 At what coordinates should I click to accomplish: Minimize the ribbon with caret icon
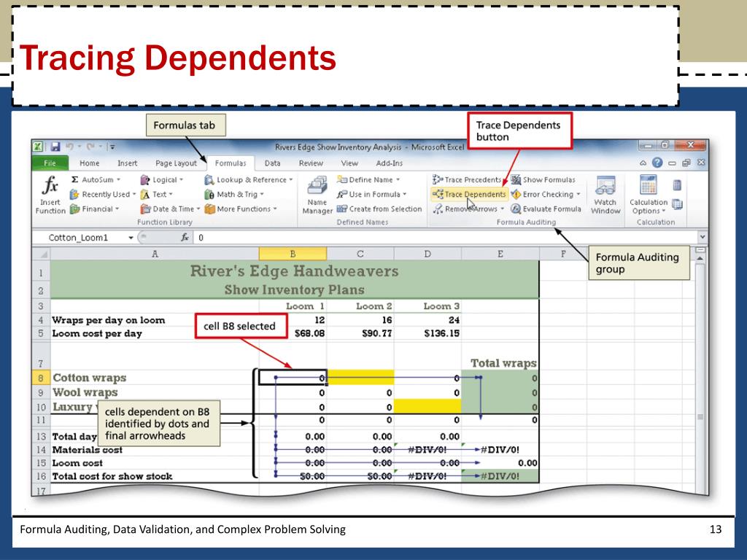coord(643,163)
